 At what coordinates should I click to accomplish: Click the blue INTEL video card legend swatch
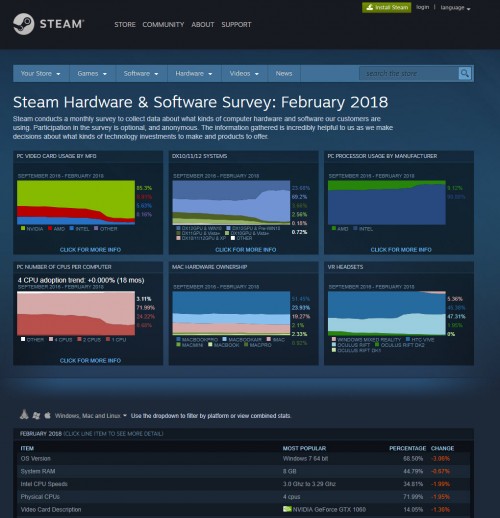point(72,228)
